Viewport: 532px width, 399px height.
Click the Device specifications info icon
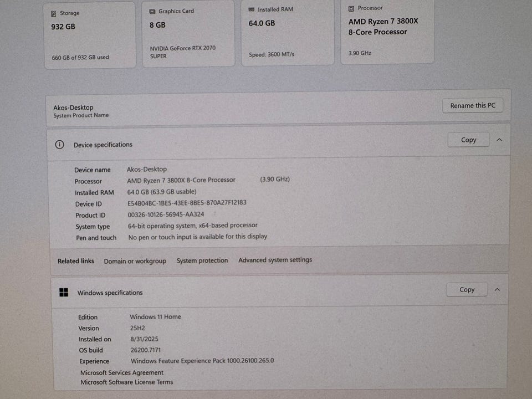pyautogui.click(x=59, y=145)
